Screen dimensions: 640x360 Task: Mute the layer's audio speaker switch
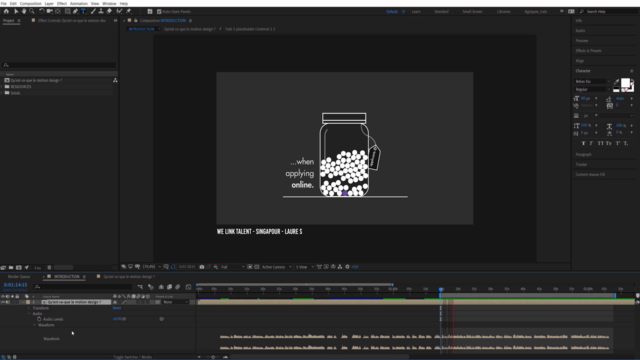[8, 302]
